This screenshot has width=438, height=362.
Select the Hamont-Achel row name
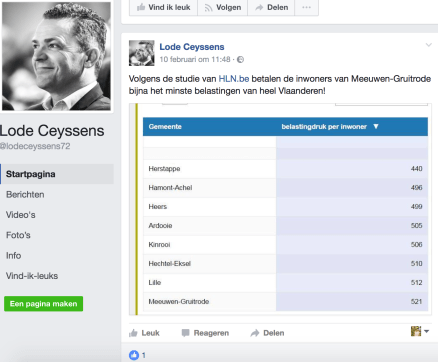pyautogui.click(x=170, y=188)
